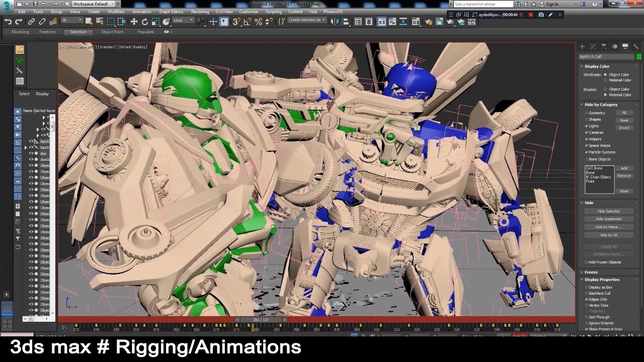This screenshot has height=362, width=644.
Task: Open the Motion command panel tab
Action: [x=614, y=46]
